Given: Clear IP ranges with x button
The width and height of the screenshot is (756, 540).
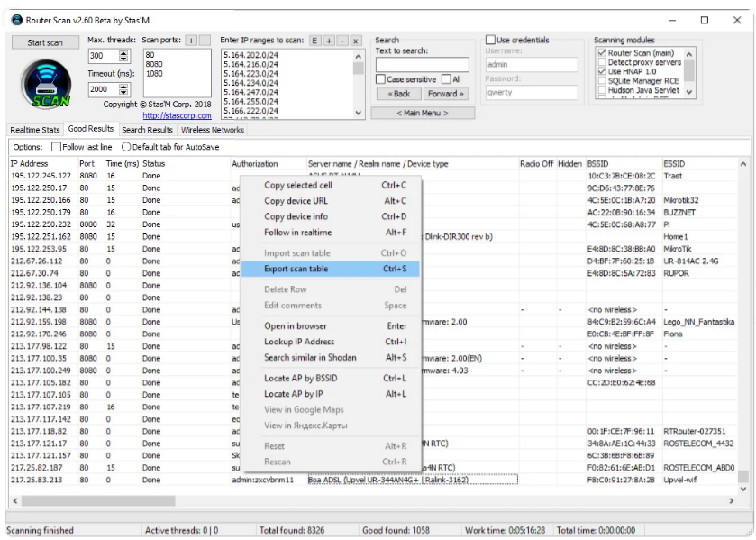Looking at the screenshot, I should [355, 41].
